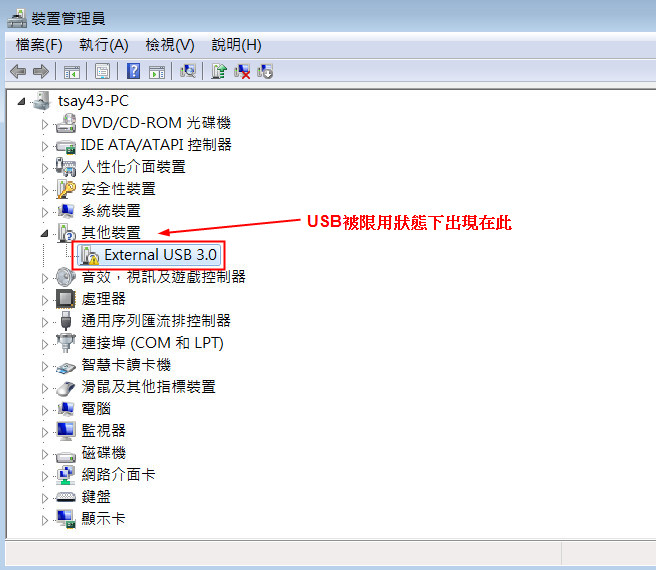Image resolution: width=656 pixels, height=570 pixels.
Task: Click the Forward arrow toolbar icon
Action: (41, 72)
